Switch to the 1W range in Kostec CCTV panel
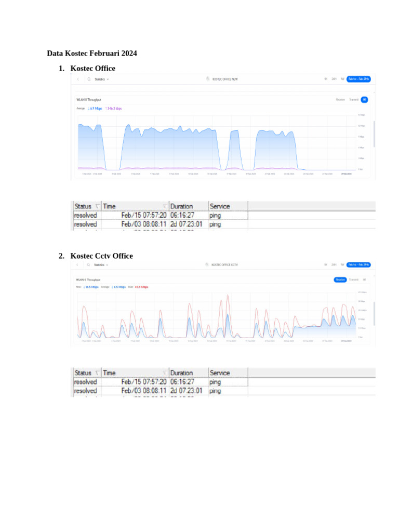The image size is (399, 532). pos(342,264)
